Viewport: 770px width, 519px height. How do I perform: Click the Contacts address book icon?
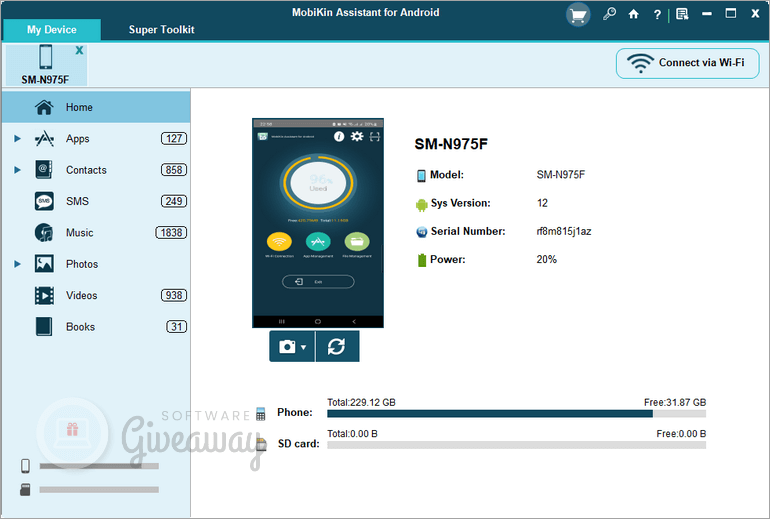tap(44, 170)
